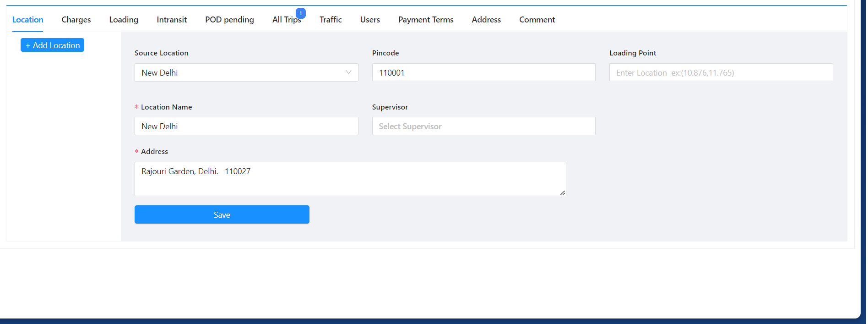Click the Loading Point coordinates field
Image resolution: width=868 pixels, height=324 pixels.
[721, 72]
